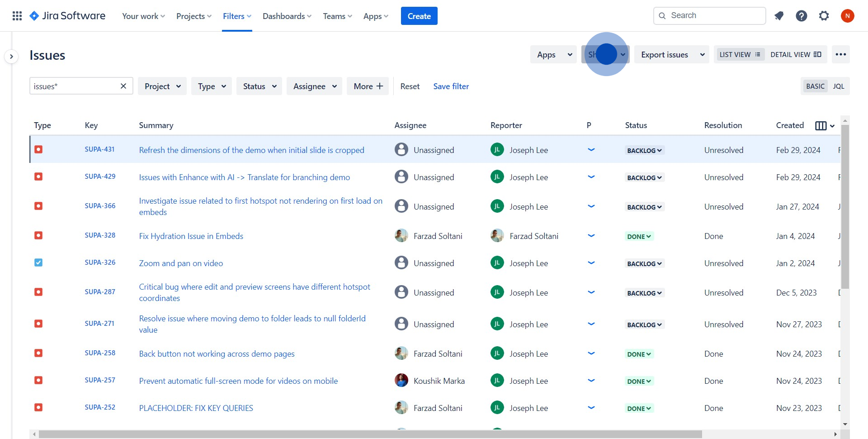Switch to Detail View

(795, 55)
